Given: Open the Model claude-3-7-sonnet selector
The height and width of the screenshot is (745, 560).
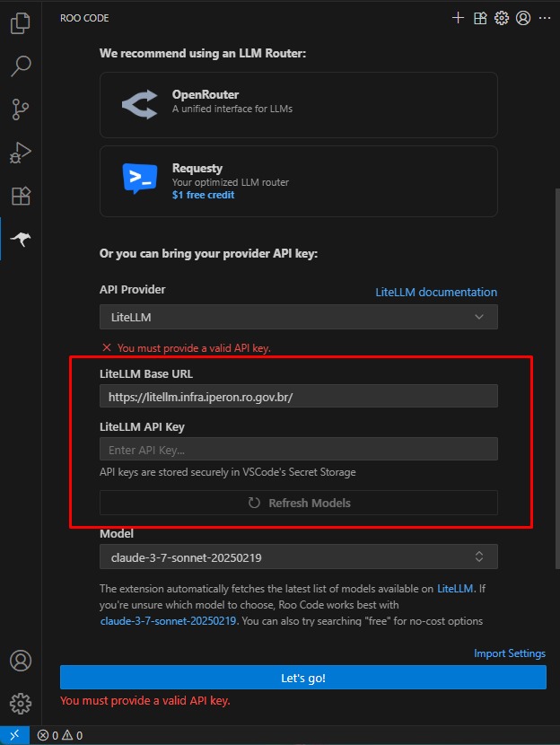Looking at the screenshot, I should tap(298, 557).
